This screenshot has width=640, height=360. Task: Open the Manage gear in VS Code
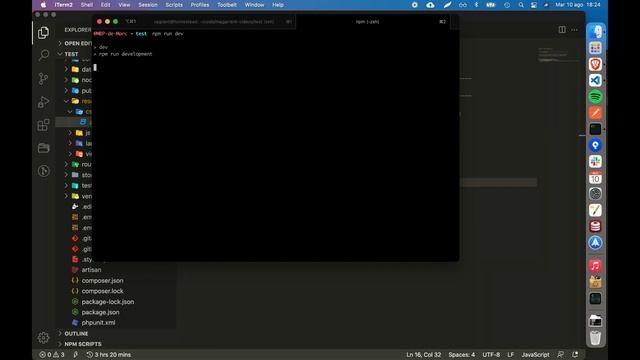click(x=43, y=338)
